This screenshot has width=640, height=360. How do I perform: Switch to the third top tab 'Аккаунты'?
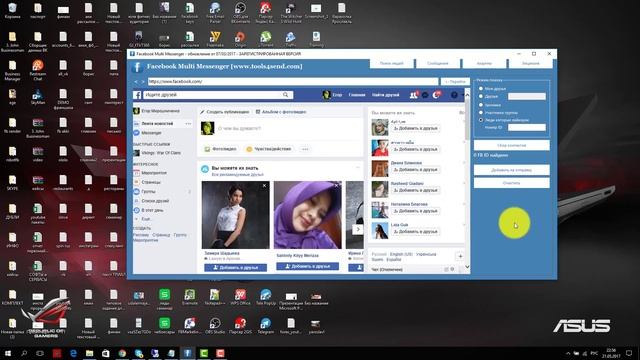(484, 63)
